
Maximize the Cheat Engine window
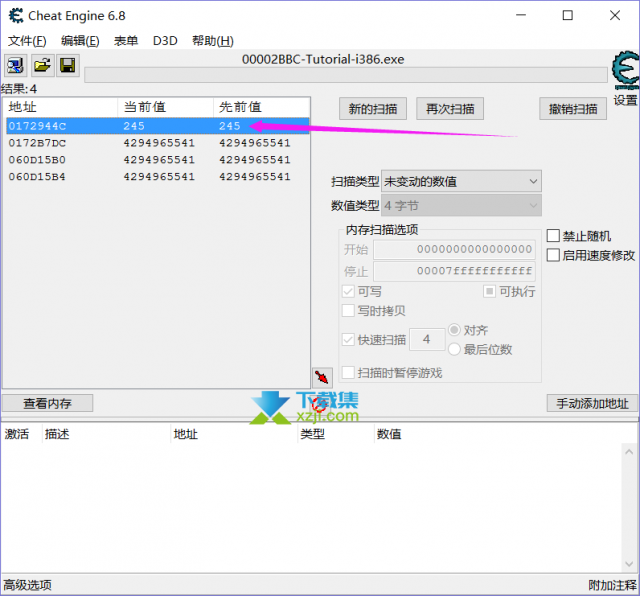tap(568, 15)
